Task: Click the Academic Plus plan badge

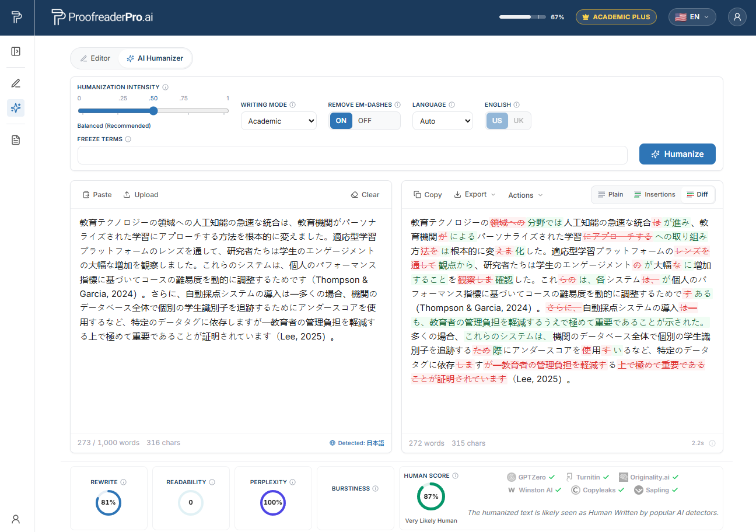Action: click(x=617, y=17)
